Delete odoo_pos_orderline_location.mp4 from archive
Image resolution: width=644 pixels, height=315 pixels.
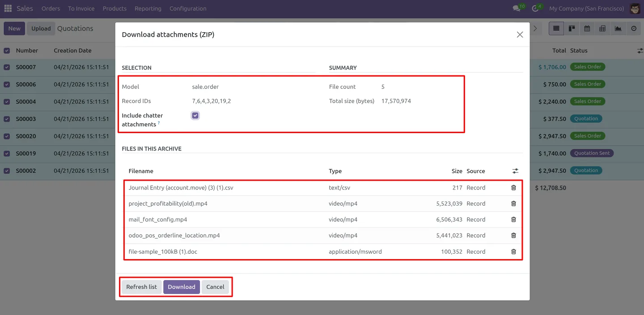[x=513, y=235]
